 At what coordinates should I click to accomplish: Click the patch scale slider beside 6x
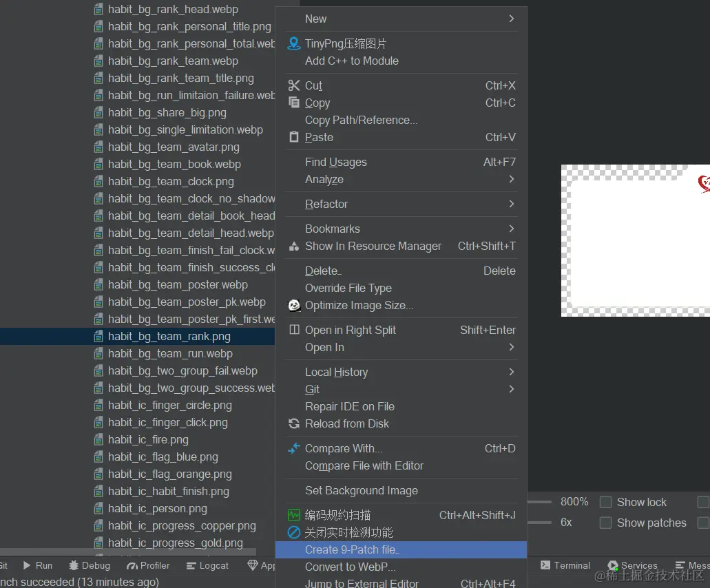point(540,523)
